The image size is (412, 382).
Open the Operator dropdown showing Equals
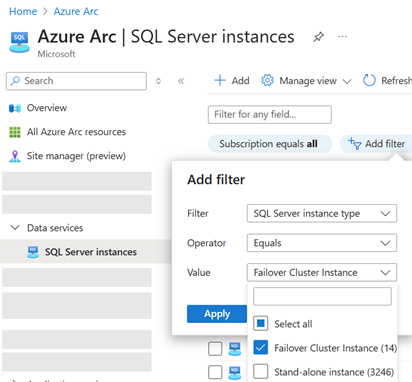tap(322, 243)
